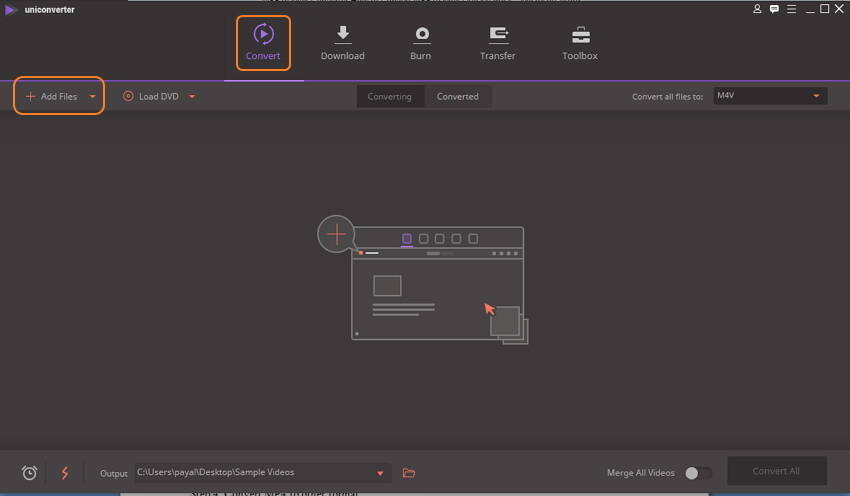Open the Convert tab
Viewport: 850px width, 496px height.
tap(263, 43)
